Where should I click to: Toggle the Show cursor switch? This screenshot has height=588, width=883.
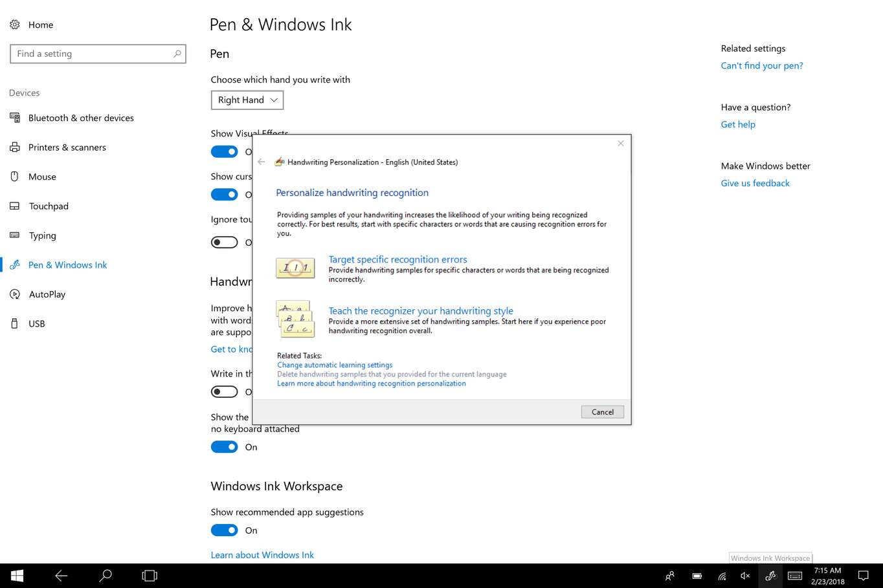pyautogui.click(x=225, y=195)
